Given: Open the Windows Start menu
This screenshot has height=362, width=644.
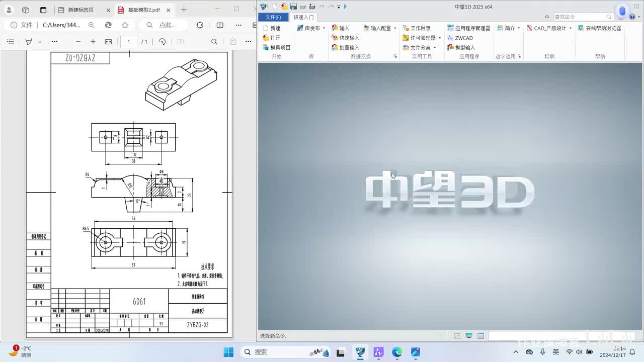Looking at the screenshot, I should pos(228,352).
